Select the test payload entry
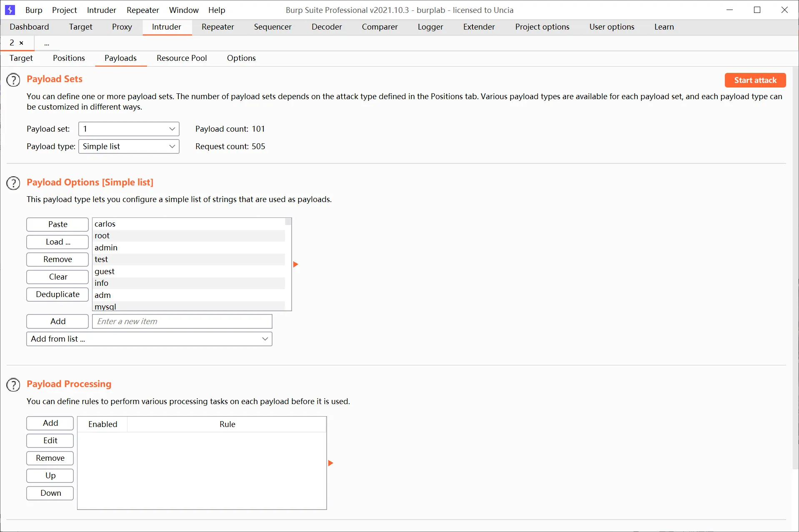799x532 pixels. point(189,259)
